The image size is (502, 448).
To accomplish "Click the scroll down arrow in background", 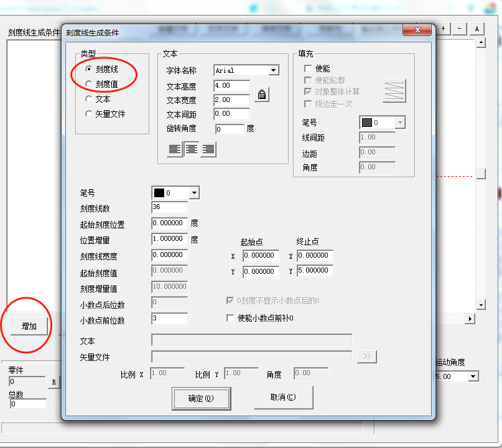I will (481, 305).
